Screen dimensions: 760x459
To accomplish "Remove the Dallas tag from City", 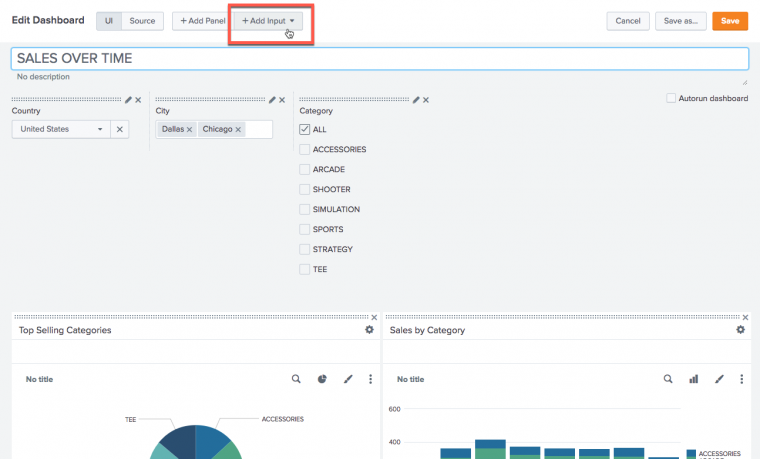I will (190, 129).
